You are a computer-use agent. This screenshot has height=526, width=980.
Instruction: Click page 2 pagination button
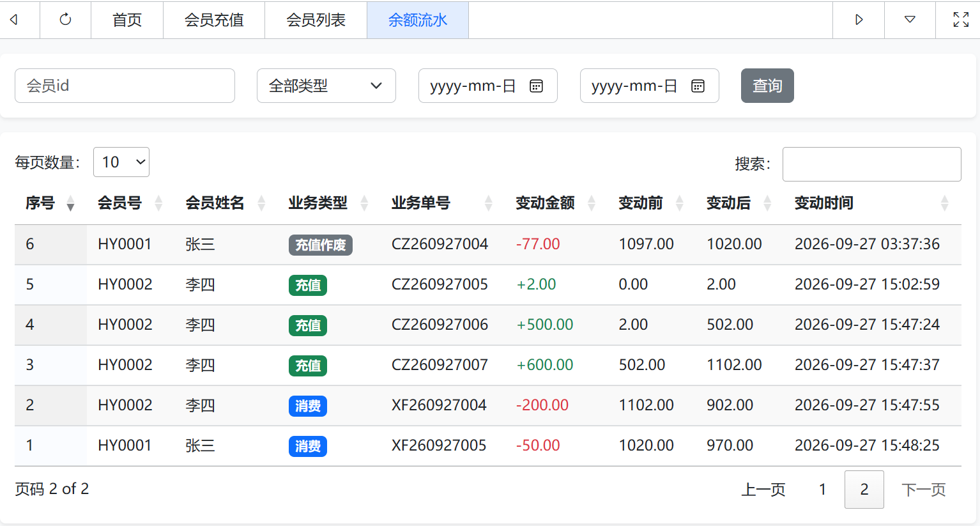(864, 490)
